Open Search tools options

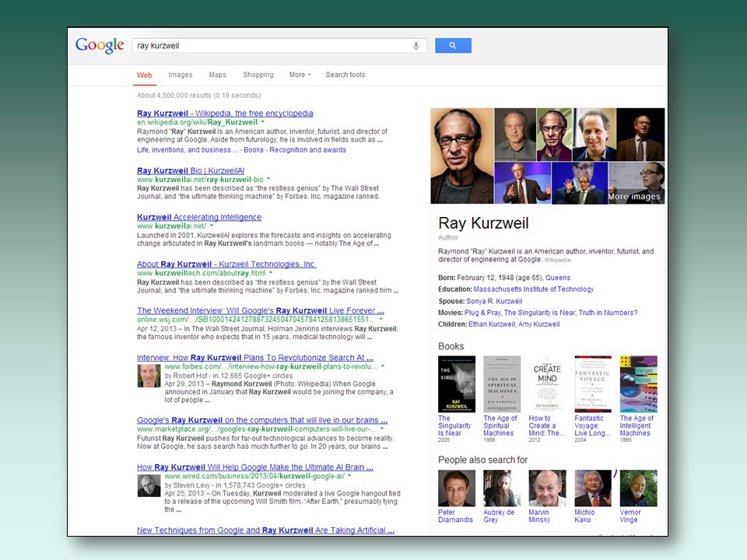[x=345, y=75]
